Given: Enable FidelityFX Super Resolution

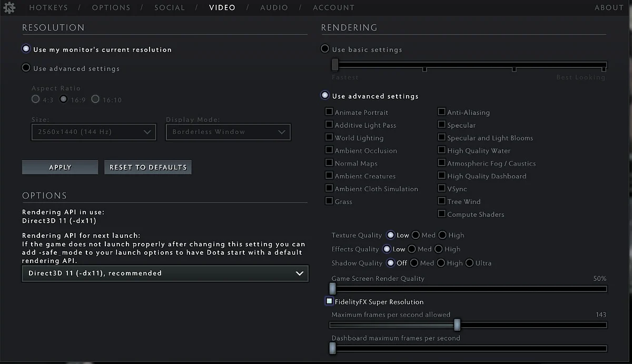Looking at the screenshot, I should (329, 301).
